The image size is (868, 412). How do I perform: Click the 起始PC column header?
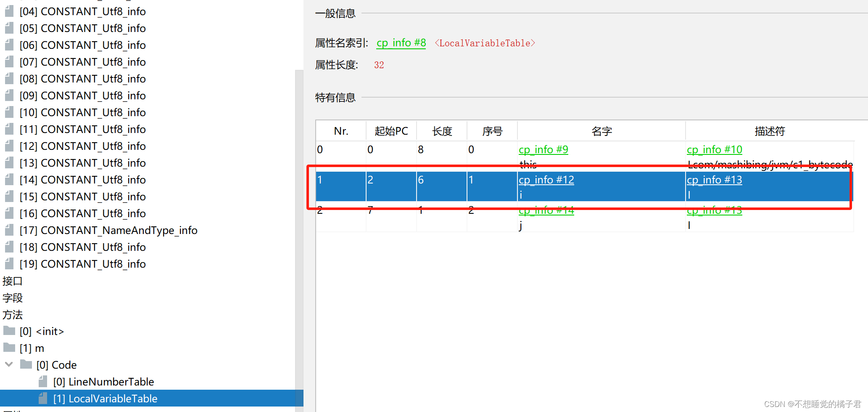click(x=391, y=131)
